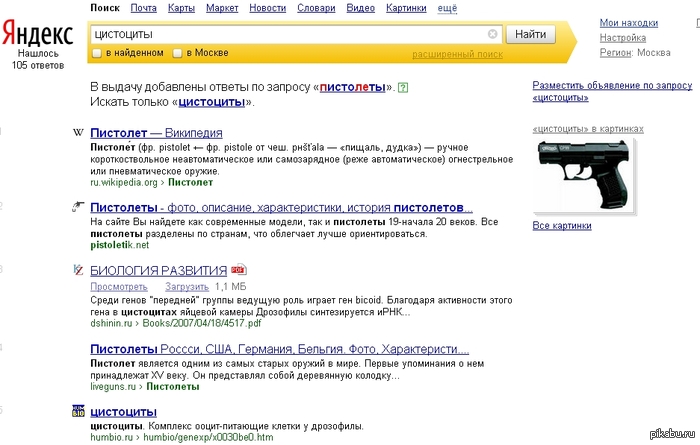Click the green question mark help icon
Image resolution: width=700 pixels, height=445 pixels.
pyautogui.click(x=403, y=87)
